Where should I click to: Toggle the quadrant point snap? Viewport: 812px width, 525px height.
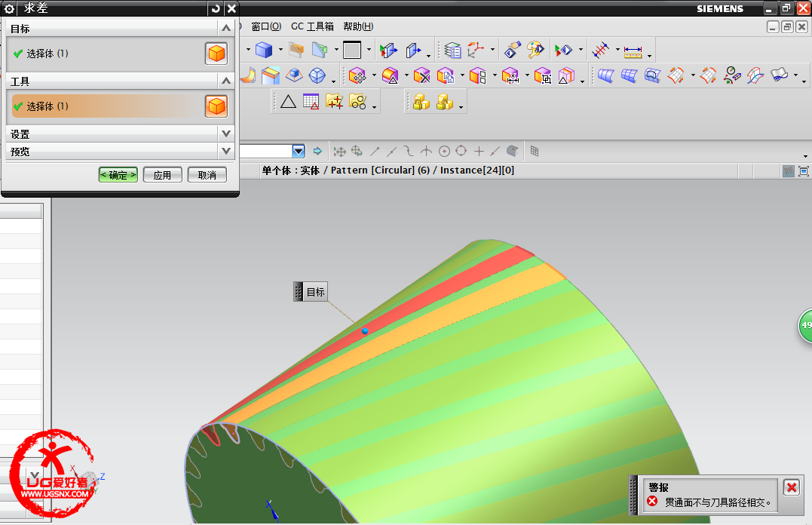[x=461, y=152]
